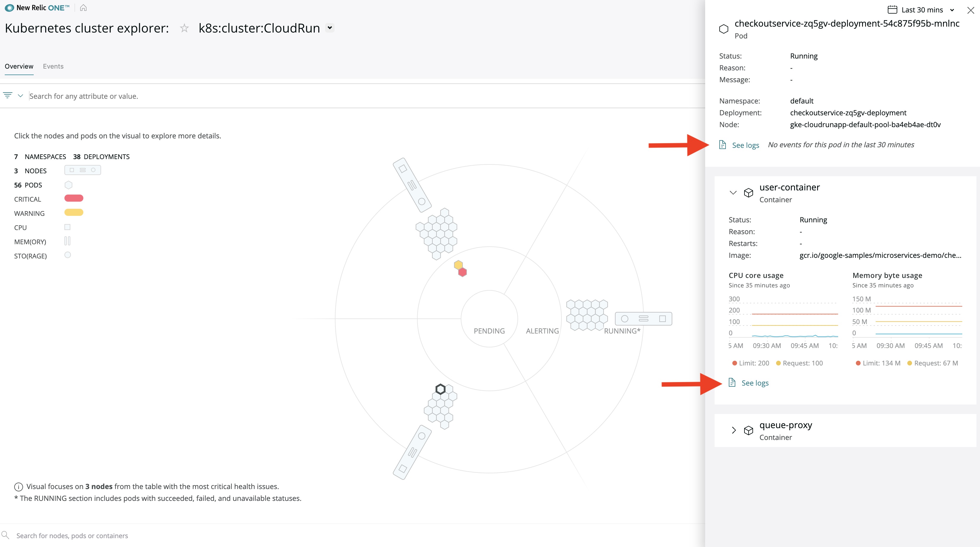The height and width of the screenshot is (547, 980).
Task: Open See logs link for the pod
Action: point(745,145)
